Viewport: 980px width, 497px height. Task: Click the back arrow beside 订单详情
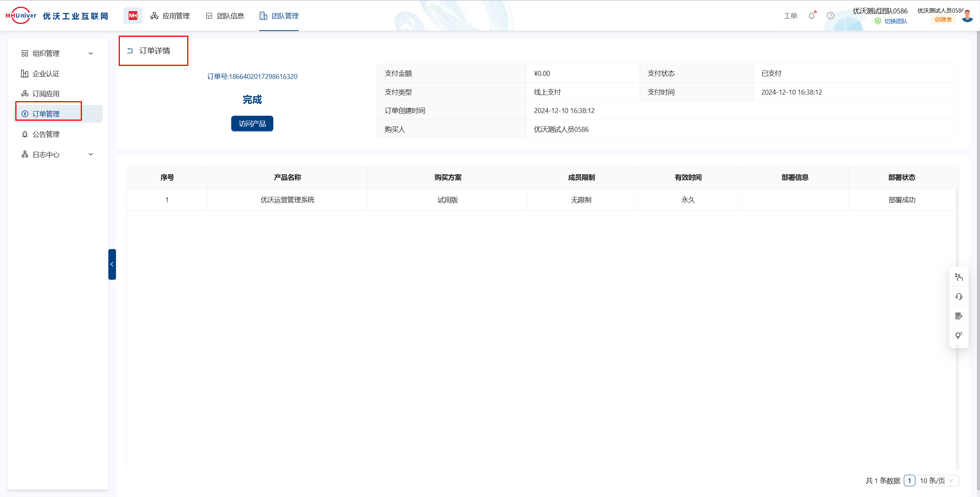tap(130, 51)
